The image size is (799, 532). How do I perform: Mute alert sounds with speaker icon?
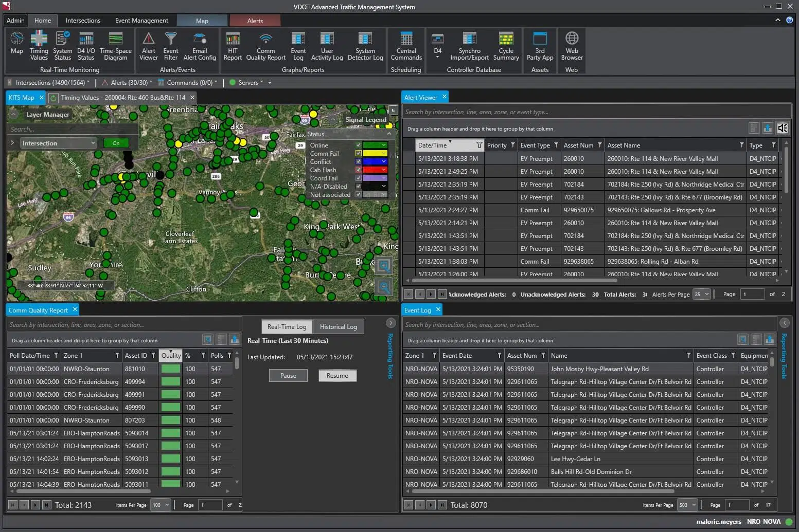(x=782, y=128)
